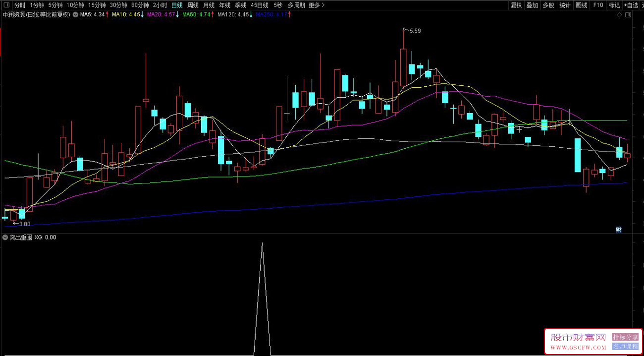Activate the 画线 drawing tool

tap(582, 5)
